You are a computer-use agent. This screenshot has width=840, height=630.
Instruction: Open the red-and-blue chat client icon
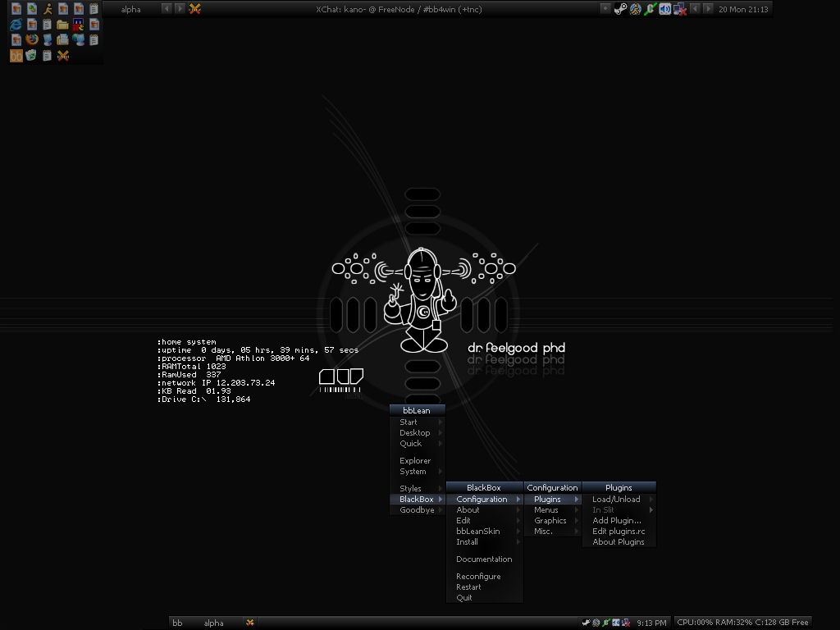pos(78,24)
